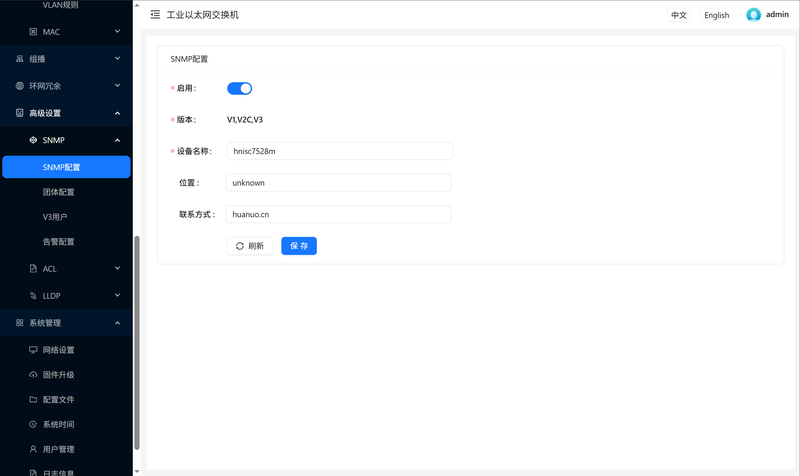Click the MAC menu icon
Viewport: 800px width, 476px height.
pyautogui.click(x=33, y=32)
